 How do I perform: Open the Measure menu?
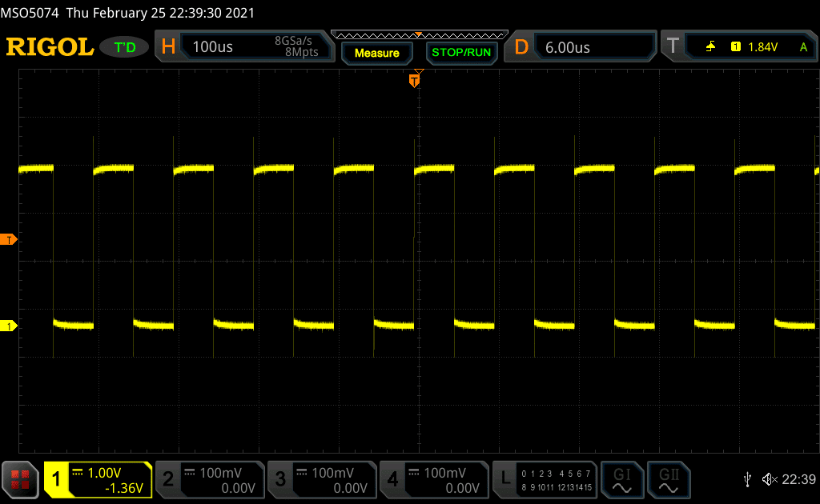tap(376, 53)
